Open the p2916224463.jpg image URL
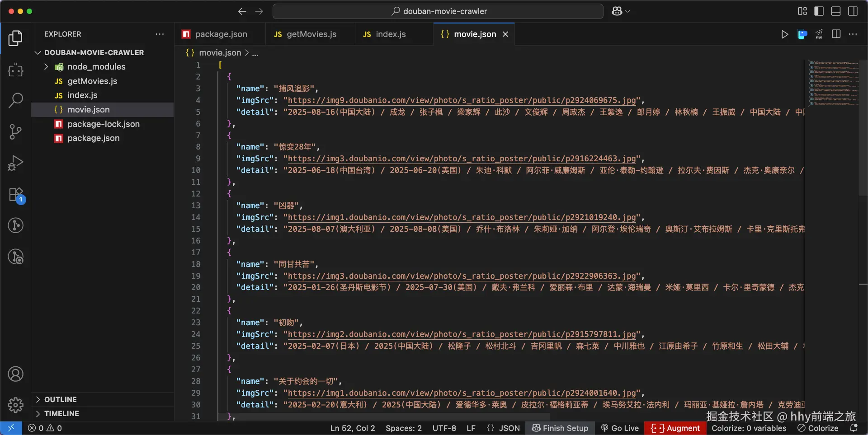868x435 pixels. click(462, 159)
